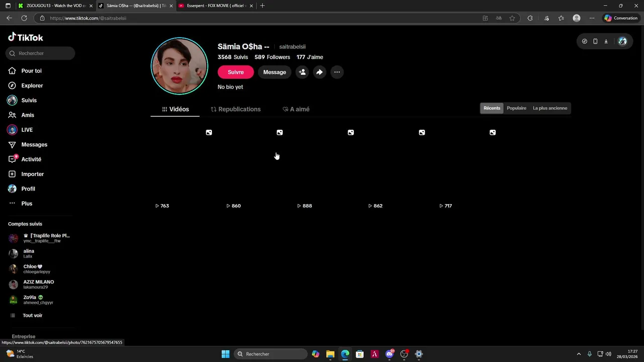Open the 3568 Suivis list
The height and width of the screenshot is (362, 644).
(x=233, y=57)
